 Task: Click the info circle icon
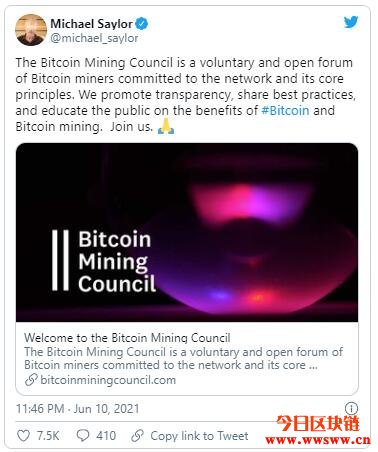351,408
